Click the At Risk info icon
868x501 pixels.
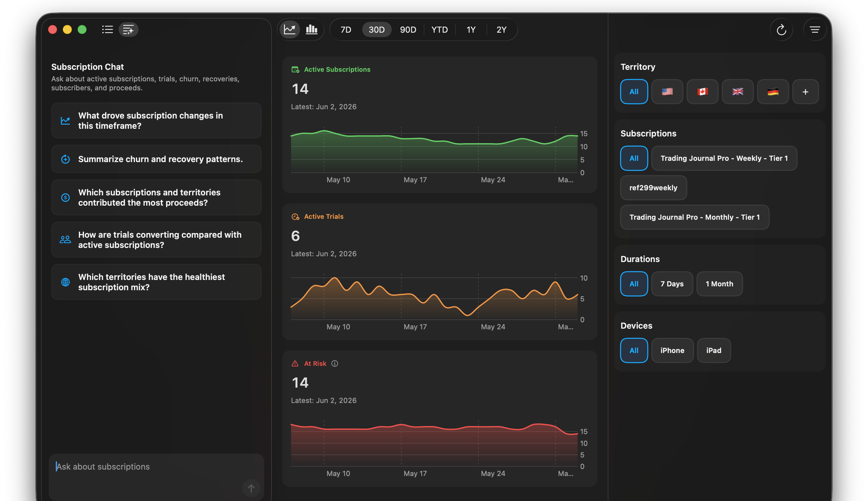point(334,363)
